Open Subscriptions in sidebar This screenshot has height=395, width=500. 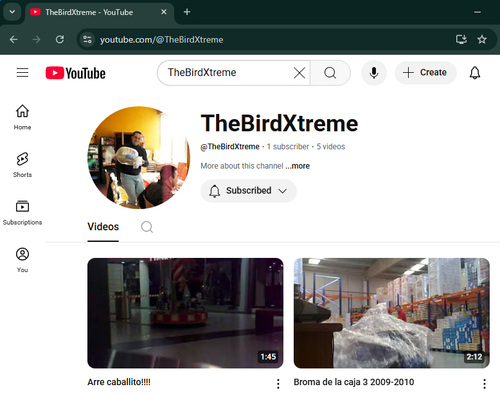pyautogui.click(x=22, y=212)
